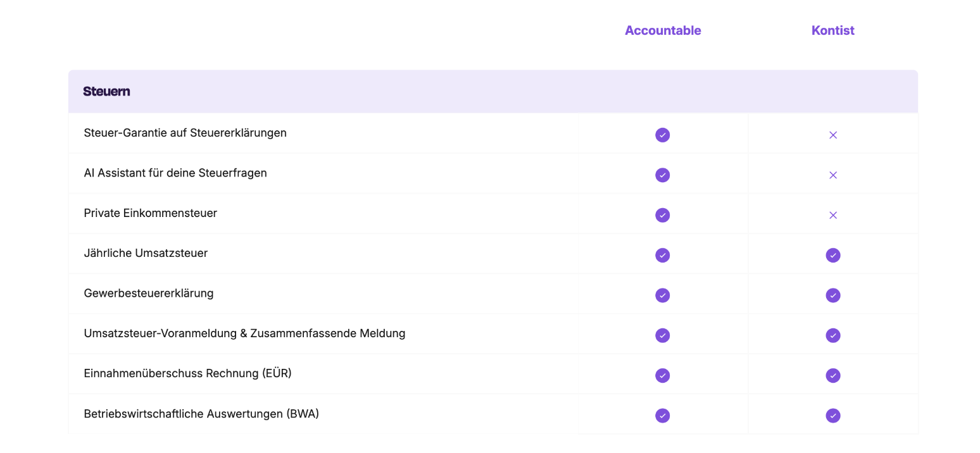
Task: Click Kontist checkmark for Umsatzsteuer-Voranmeldung row
Action: tap(832, 335)
